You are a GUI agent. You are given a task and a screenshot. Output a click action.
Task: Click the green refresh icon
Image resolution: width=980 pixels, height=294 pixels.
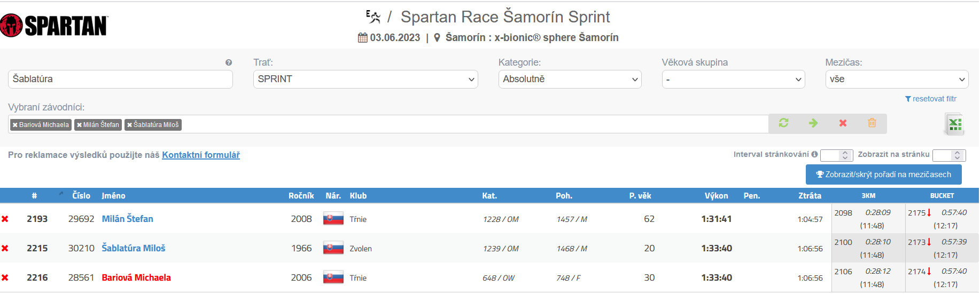click(x=783, y=123)
